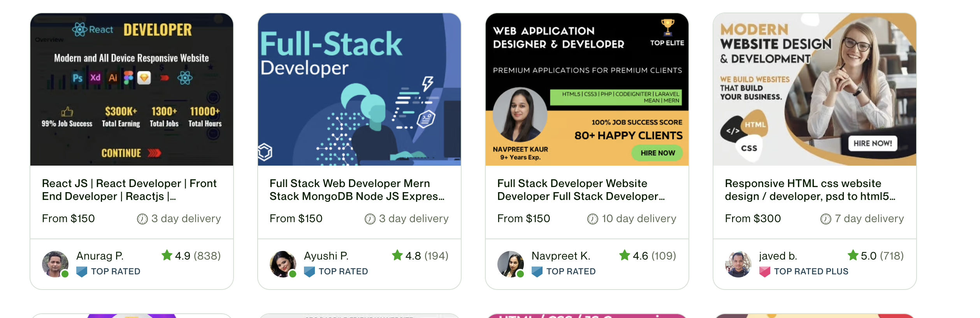Click '10 day delivery' text
The image size is (980, 318).
tap(639, 219)
